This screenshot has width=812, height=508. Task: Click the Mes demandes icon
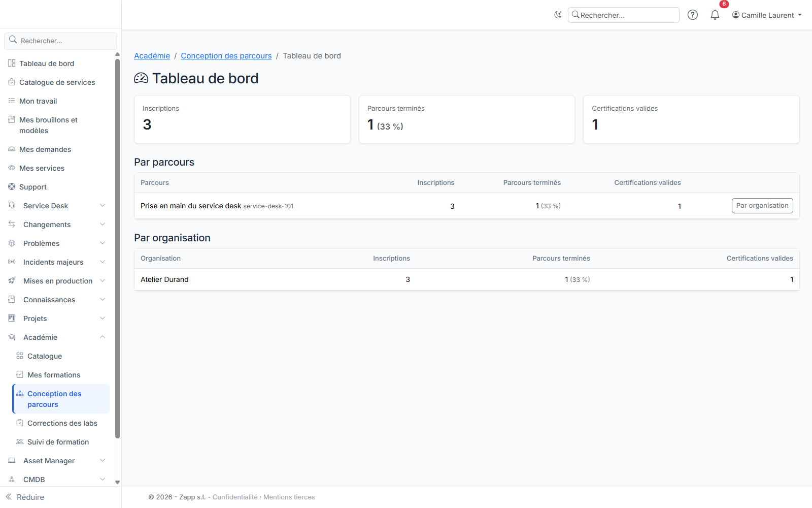12,149
